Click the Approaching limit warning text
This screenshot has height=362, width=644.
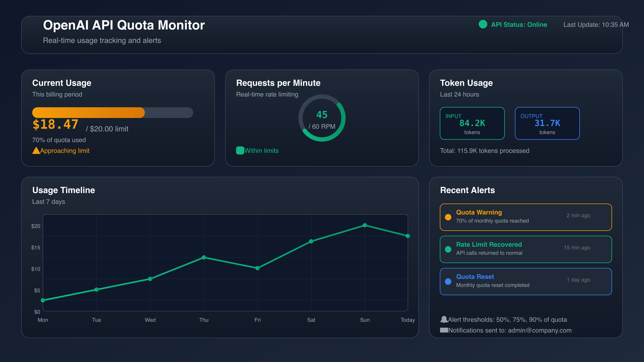tap(65, 151)
